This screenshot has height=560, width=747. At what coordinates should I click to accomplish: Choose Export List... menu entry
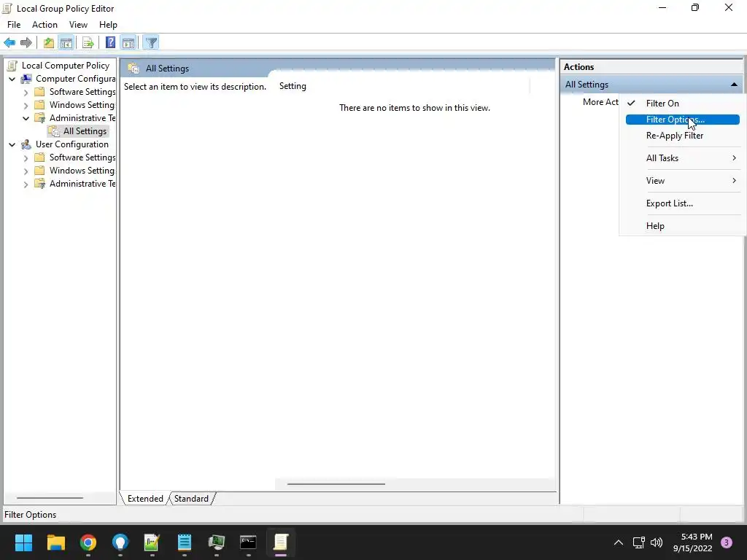(683, 203)
